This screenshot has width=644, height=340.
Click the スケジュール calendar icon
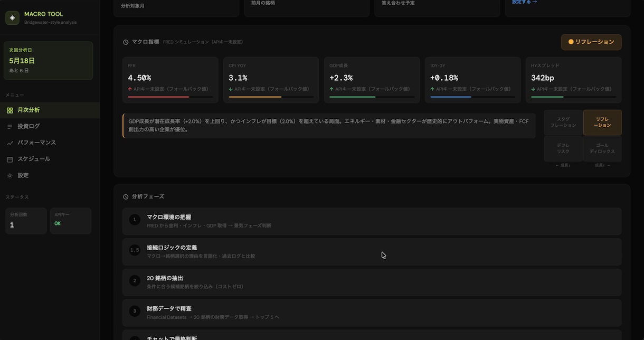click(10, 159)
